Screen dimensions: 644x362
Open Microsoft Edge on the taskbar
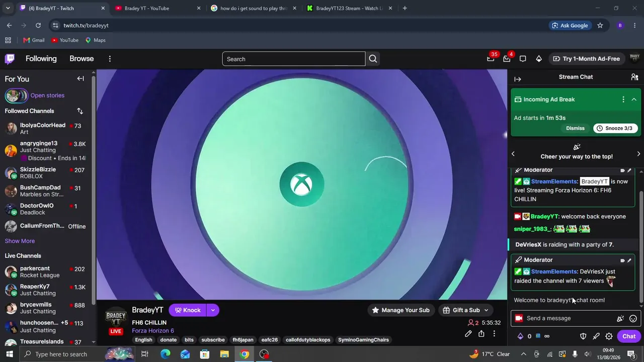click(x=165, y=354)
